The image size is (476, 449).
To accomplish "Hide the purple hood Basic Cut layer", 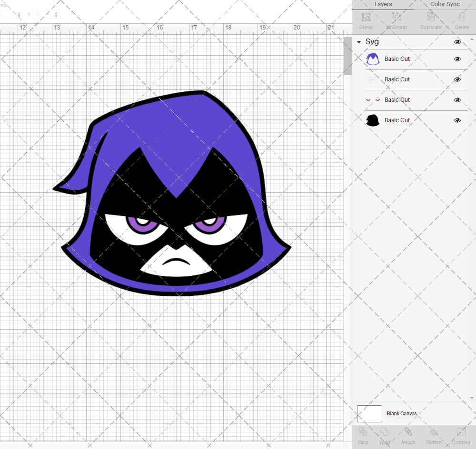I will click(457, 59).
